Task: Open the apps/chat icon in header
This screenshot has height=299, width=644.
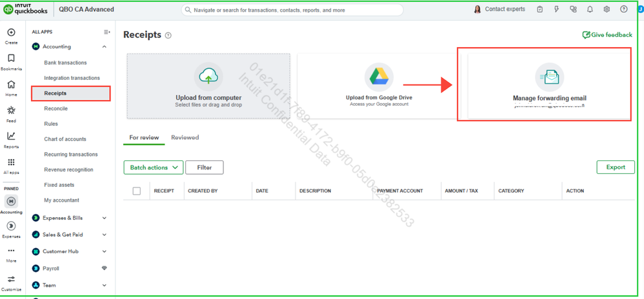Action: point(574,10)
